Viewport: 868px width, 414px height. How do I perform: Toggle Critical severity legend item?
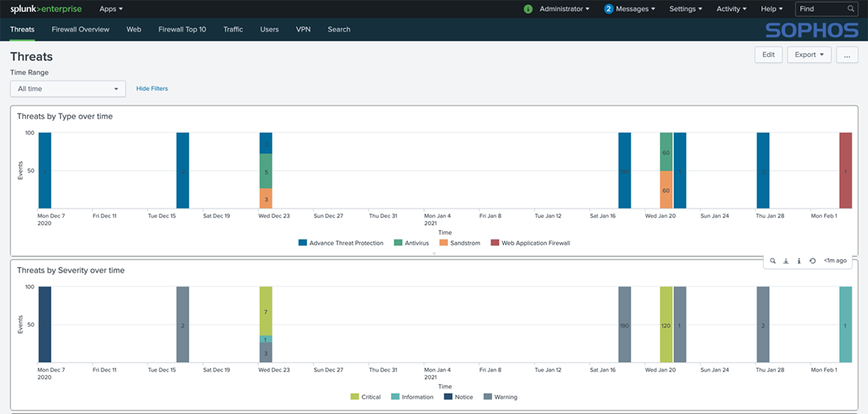coord(366,397)
